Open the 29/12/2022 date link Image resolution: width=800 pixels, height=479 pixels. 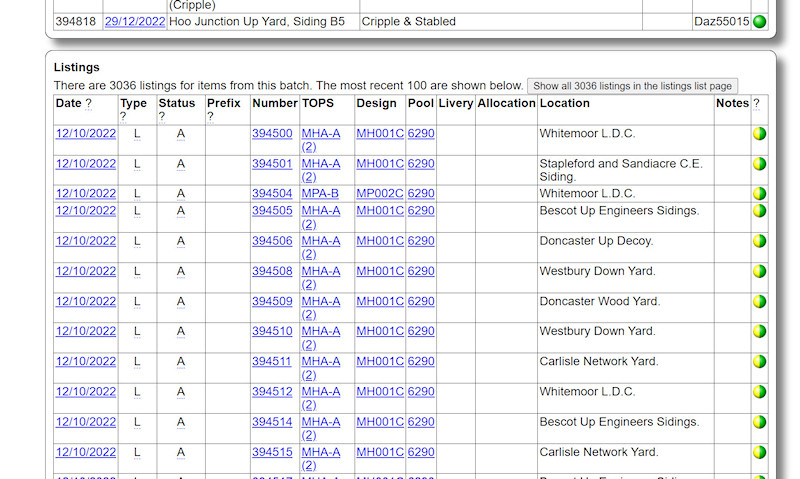134,21
